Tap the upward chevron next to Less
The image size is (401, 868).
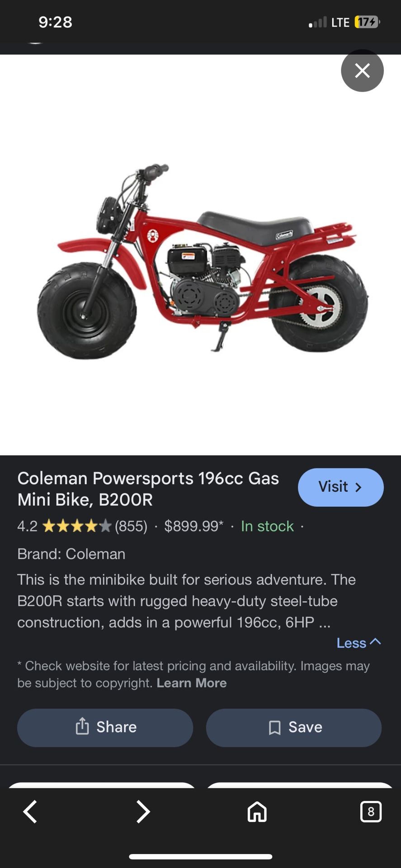[x=376, y=642]
